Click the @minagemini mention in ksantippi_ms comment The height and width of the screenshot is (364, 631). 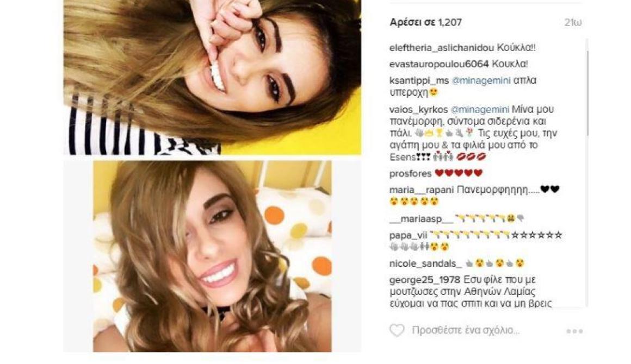click(481, 80)
